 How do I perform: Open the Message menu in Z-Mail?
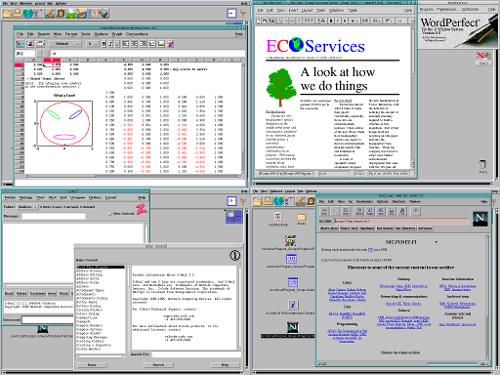click(x=26, y=198)
